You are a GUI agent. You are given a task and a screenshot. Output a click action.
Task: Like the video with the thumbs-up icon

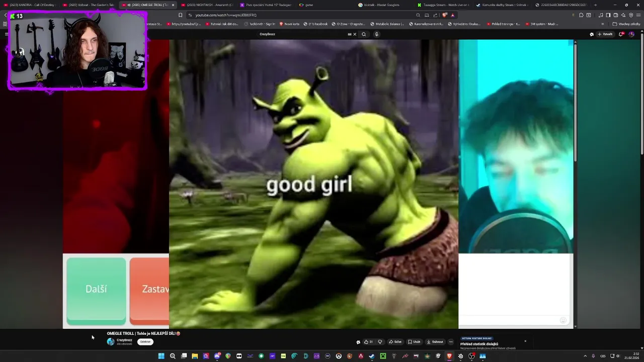pos(368,342)
